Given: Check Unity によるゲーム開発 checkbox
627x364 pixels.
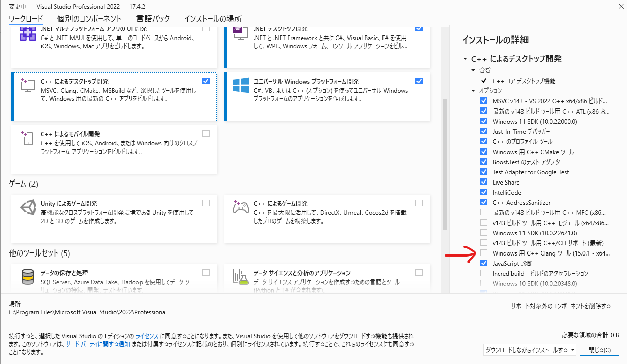Looking at the screenshot, I should (205, 203).
